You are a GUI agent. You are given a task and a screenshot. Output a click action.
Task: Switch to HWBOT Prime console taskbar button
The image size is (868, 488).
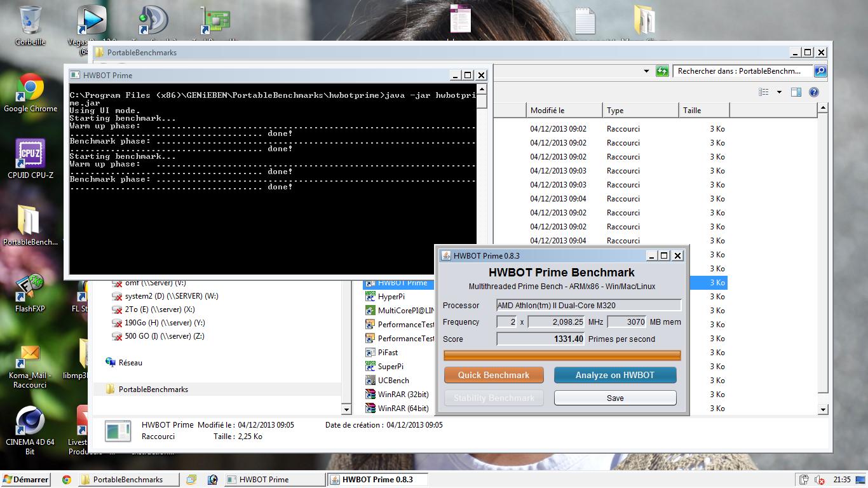[x=275, y=480]
